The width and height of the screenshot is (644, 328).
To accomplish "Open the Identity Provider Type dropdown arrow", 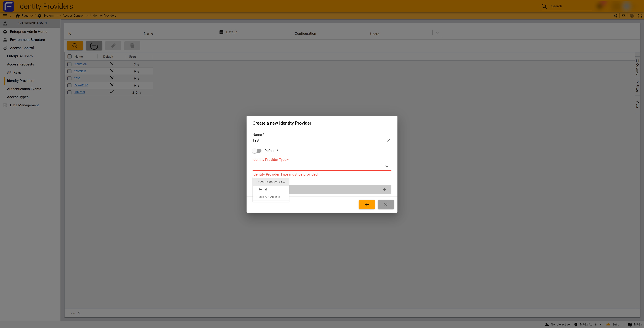I will (387, 166).
